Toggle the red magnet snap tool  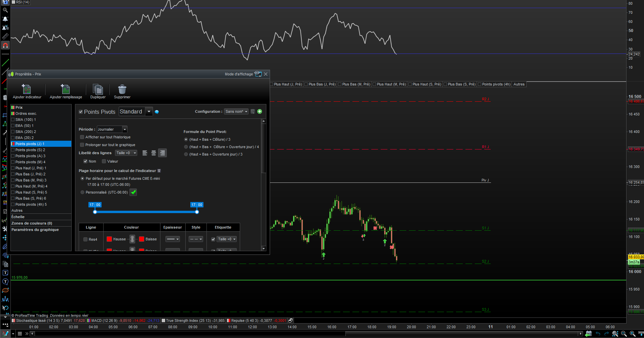[5, 45]
